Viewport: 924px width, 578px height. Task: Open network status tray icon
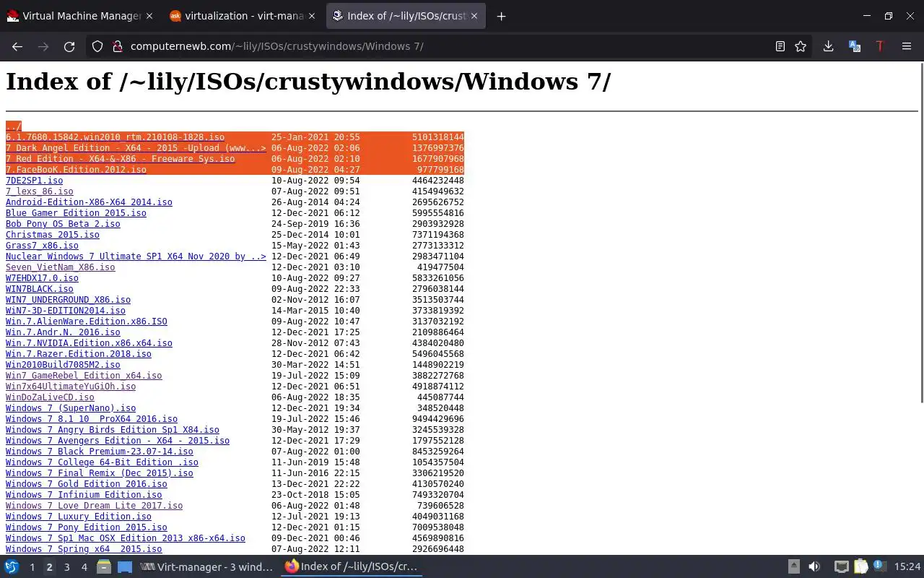[841, 567]
